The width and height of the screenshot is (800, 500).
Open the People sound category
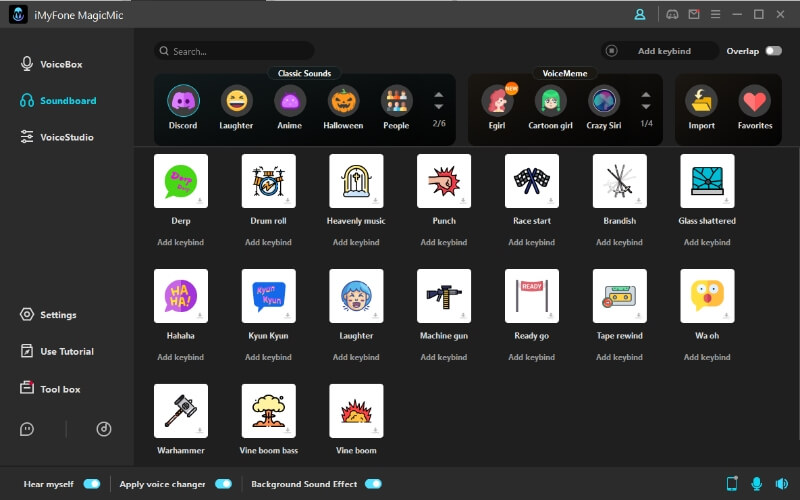coord(396,101)
